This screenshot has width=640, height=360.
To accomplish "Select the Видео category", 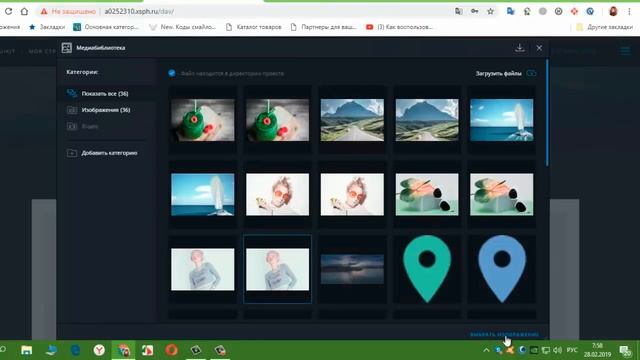I will [x=90, y=126].
